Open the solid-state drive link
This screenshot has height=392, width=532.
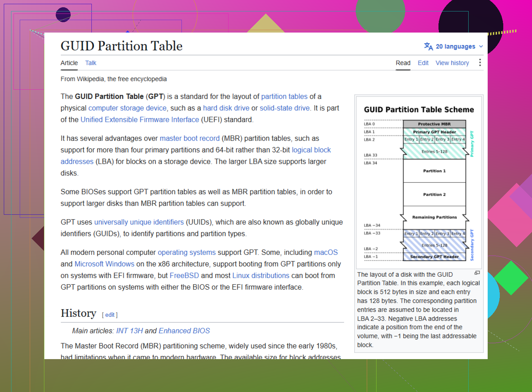[x=285, y=108]
